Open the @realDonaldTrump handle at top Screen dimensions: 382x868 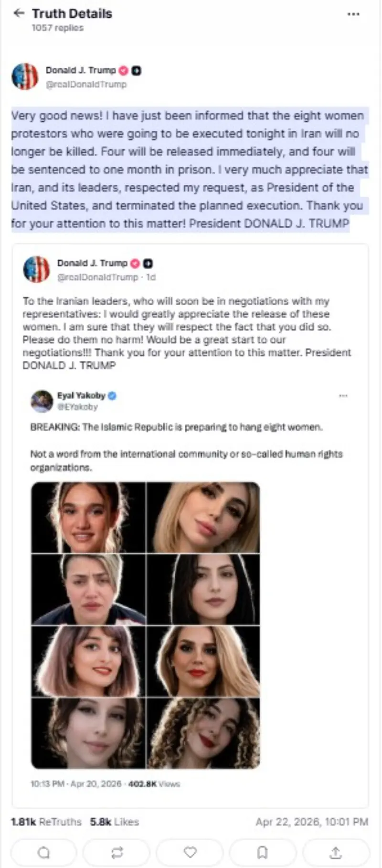(86, 85)
